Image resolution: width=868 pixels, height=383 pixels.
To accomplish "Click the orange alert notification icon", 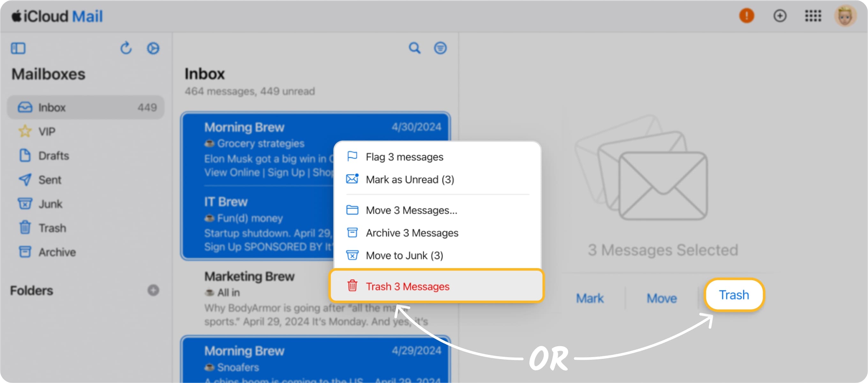I will (x=746, y=16).
